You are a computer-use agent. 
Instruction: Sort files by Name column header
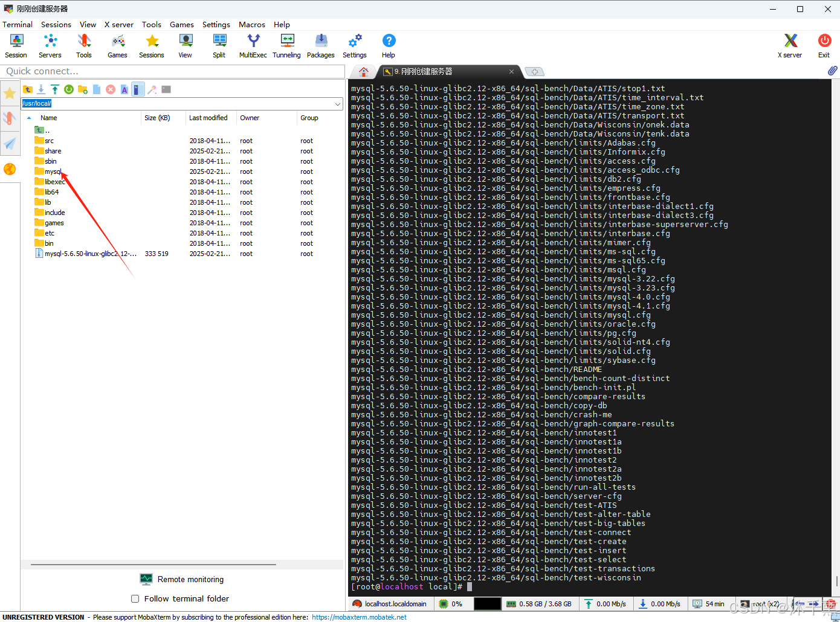pos(49,118)
